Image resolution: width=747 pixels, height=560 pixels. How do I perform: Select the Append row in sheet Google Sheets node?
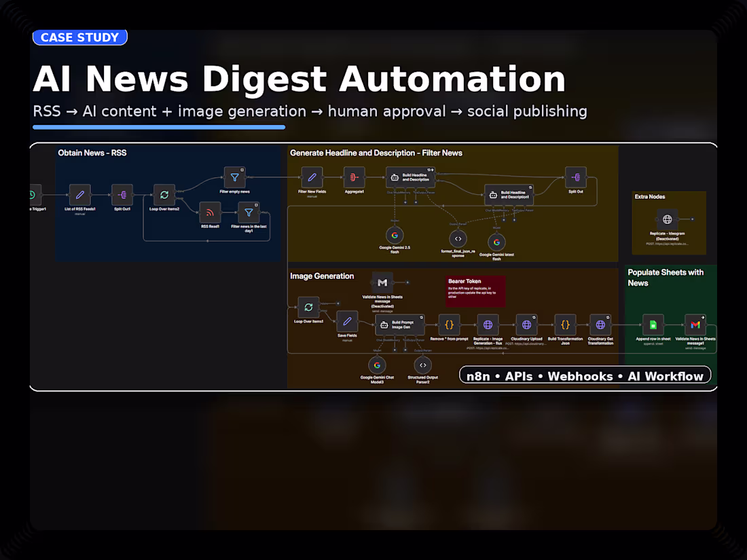pos(653,326)
